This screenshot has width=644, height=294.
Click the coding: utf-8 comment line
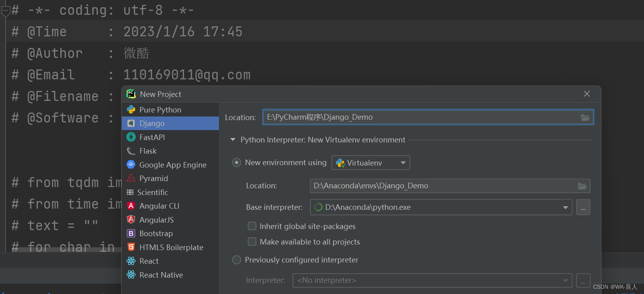coord(103,10)
